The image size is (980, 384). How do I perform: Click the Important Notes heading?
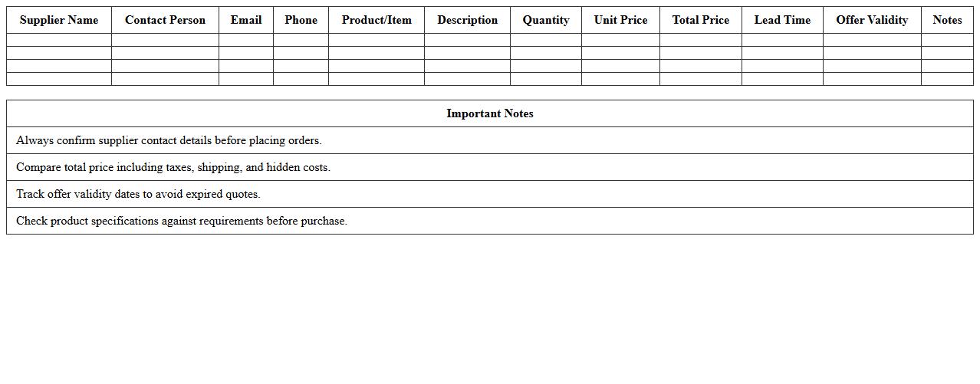pos(490,113)
